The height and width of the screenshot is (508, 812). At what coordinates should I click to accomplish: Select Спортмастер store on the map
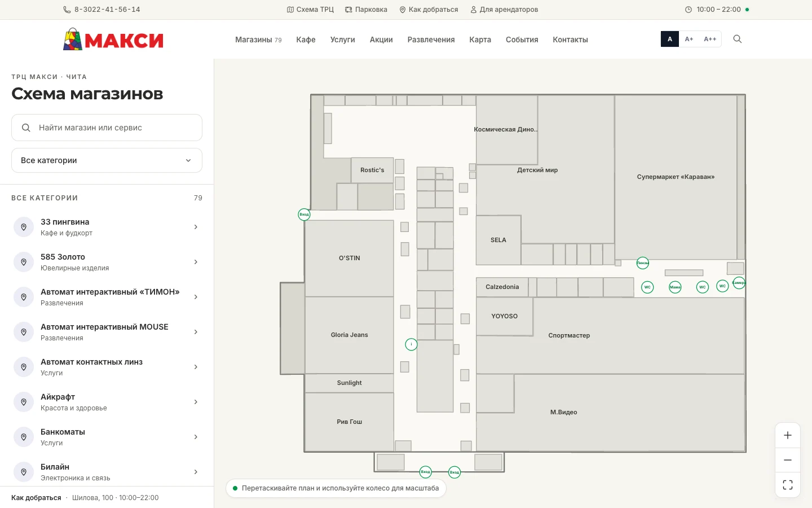point(569,335)
